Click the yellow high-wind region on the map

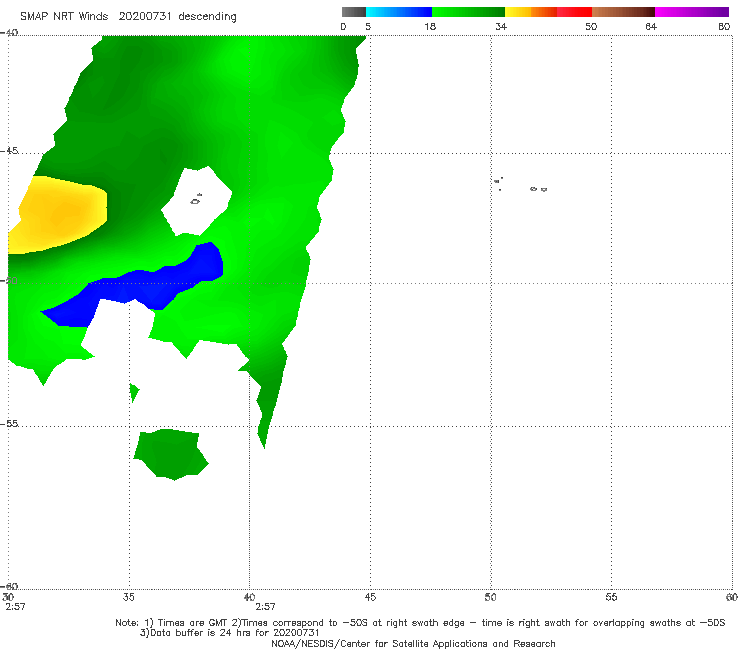pyautogui.click(x=58, y=215)
